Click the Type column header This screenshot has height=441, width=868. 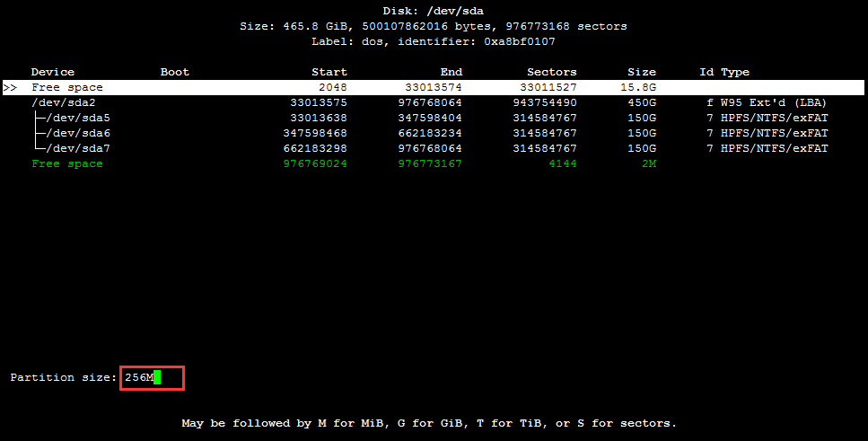[x=734, y=72]
